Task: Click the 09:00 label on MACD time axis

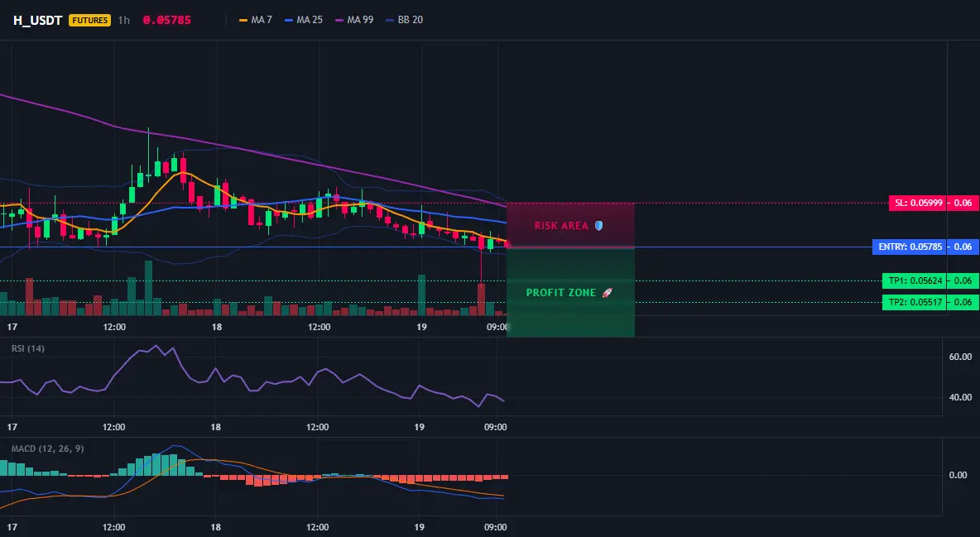Action: (x=496, y=527)
